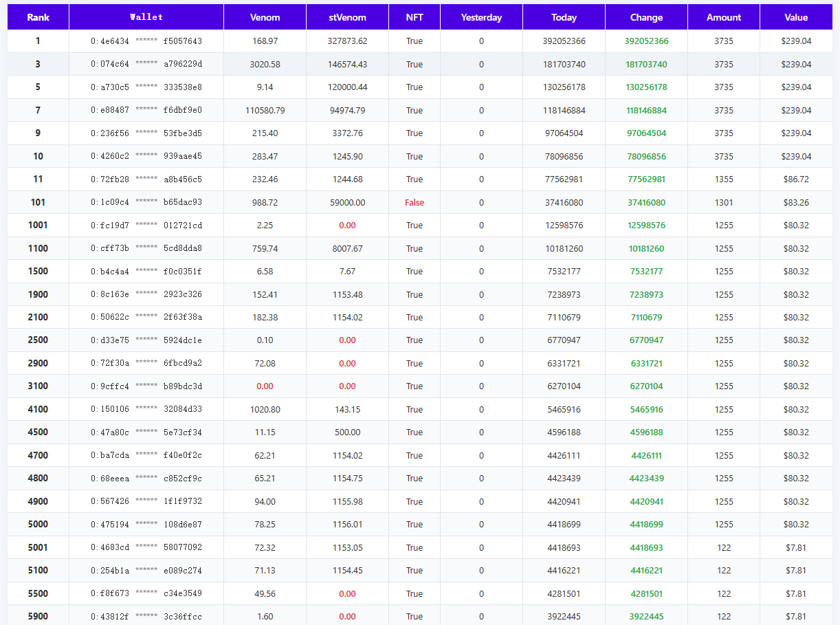The width and height of the screenshot is (840, 625).
Task: Click the Value column header
Action: click(796, 17)
